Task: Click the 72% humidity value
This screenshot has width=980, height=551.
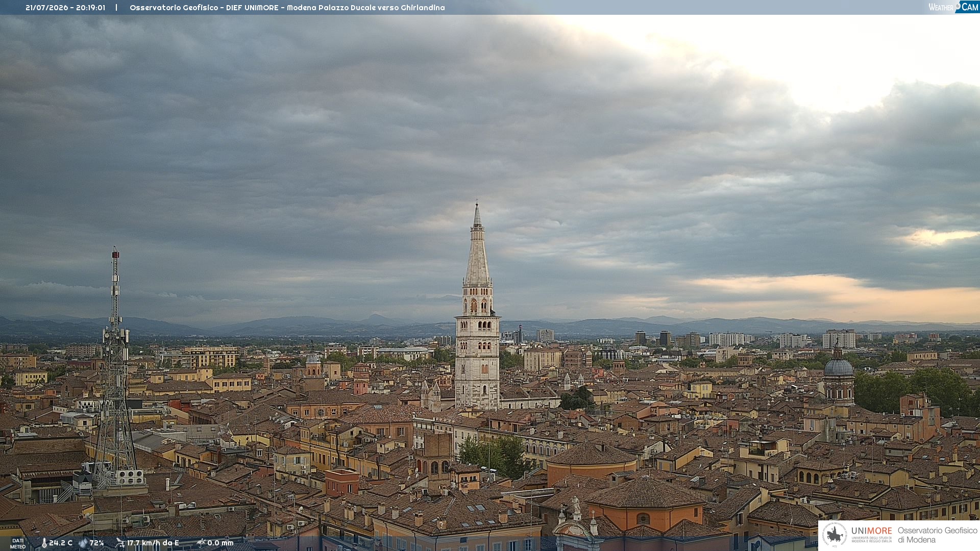Action: [97, 543]
